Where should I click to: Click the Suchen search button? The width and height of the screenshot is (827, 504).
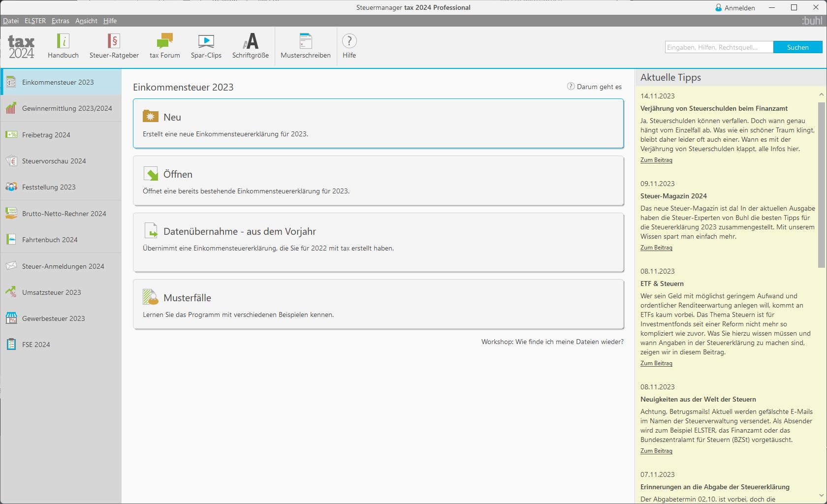[797, 47]
